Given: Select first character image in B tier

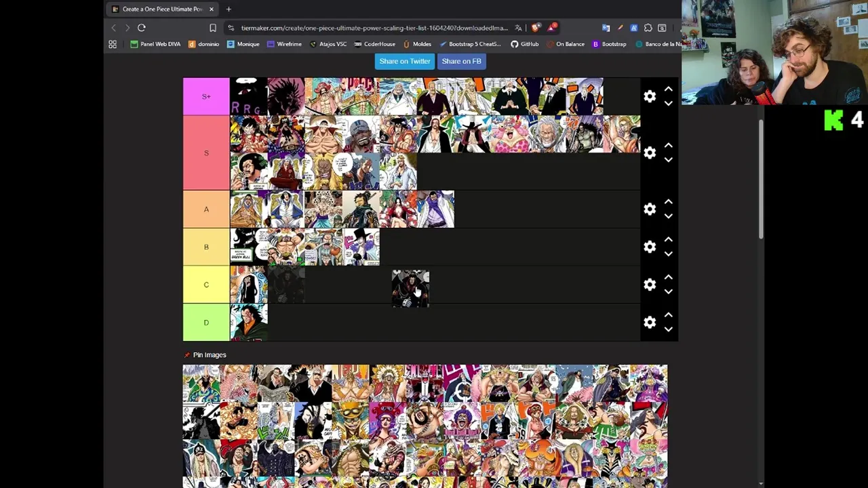Looking at the screenshot, I should coord(249,247).
